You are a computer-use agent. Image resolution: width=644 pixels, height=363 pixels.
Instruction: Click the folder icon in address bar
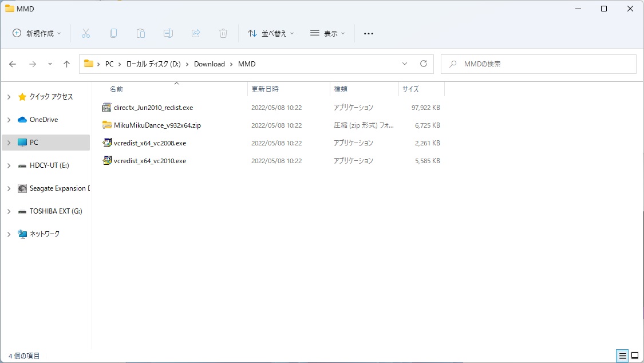coord(88,64)
